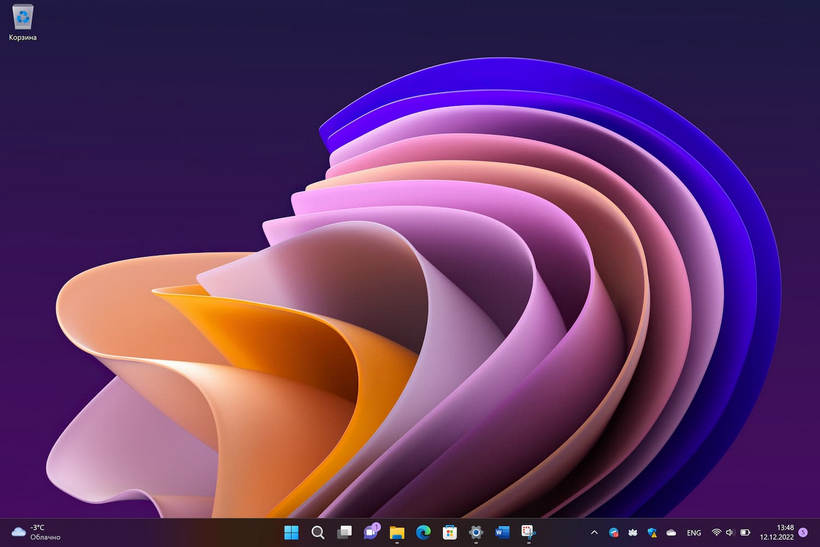Switch the ENG input language indicator
Viewport: 820px width, 547px height.
pyautogui.click(x=694, y=533)
